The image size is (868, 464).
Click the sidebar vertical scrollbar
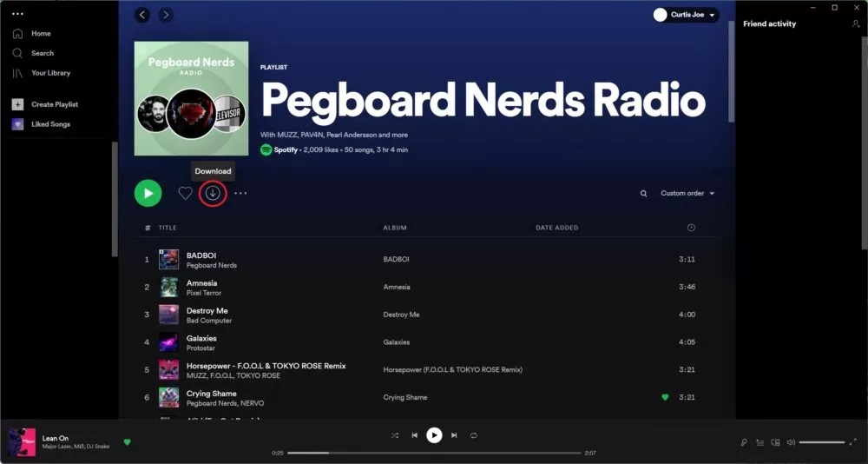[115, 200]
